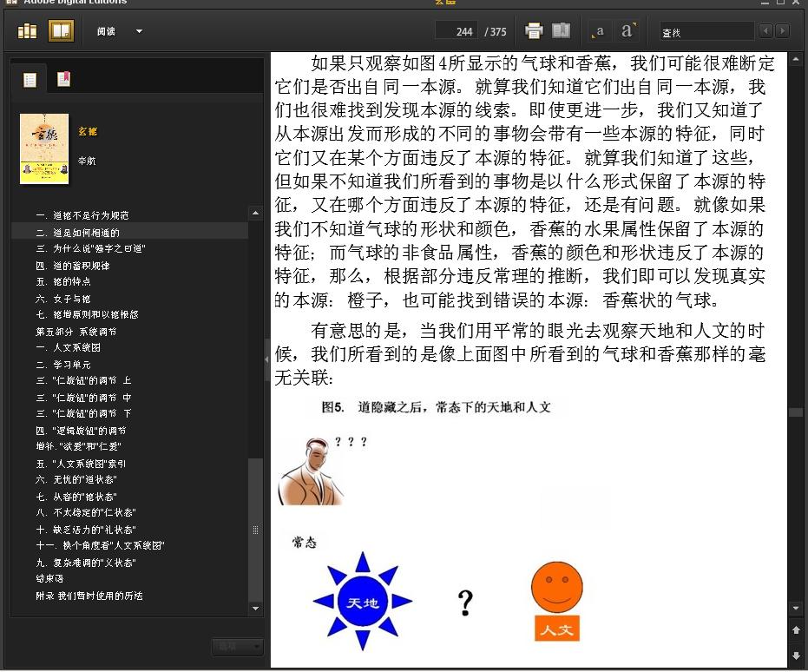Open chapter 七. 从容的"德状态"
This screenshot has height=672, width=808.
click(76, 497)
